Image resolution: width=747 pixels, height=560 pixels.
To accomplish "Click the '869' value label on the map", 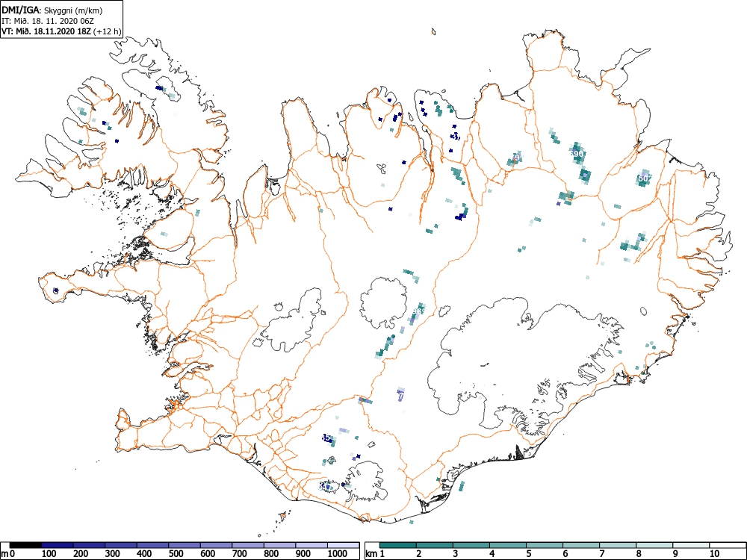I will pos(419,311).
